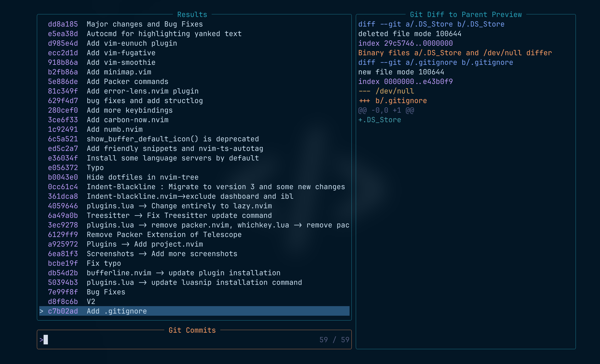Select commit 5e886de Add Packer commands
Image resolution: width=600 pixels, height=364 pixels.
(x=127, y=82)
